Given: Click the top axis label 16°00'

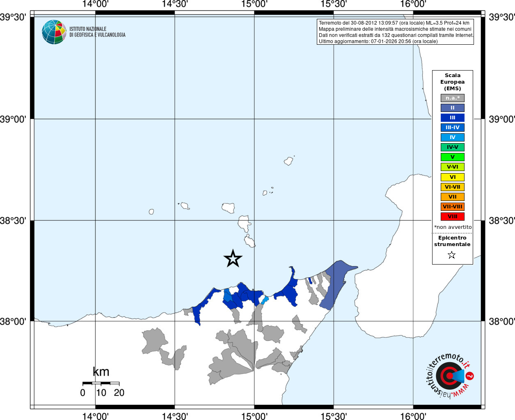Looking at the screenshot, I should [413, 4].
